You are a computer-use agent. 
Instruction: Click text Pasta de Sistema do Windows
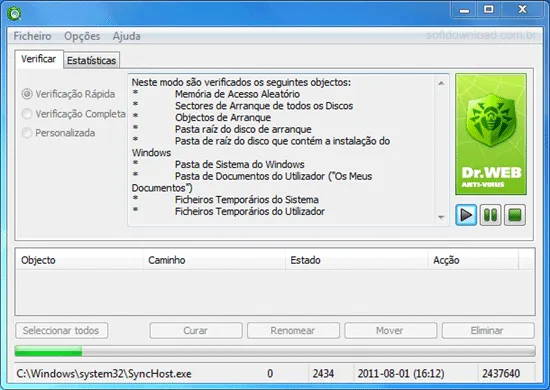(x=240, y=164)
